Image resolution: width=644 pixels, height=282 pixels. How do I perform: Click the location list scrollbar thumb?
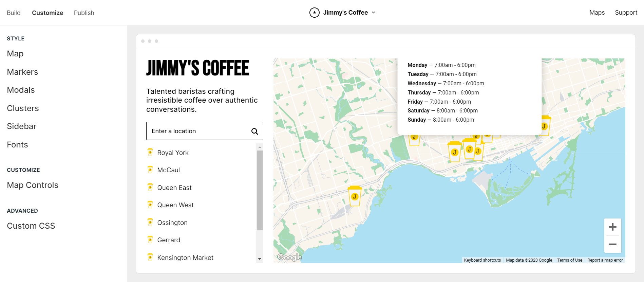tap(260, 190)
